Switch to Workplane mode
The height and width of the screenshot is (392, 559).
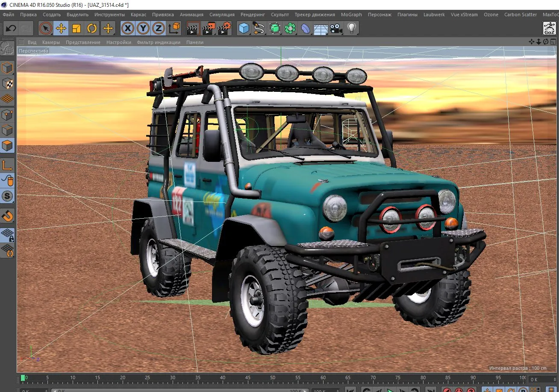[x=8, y=99]
